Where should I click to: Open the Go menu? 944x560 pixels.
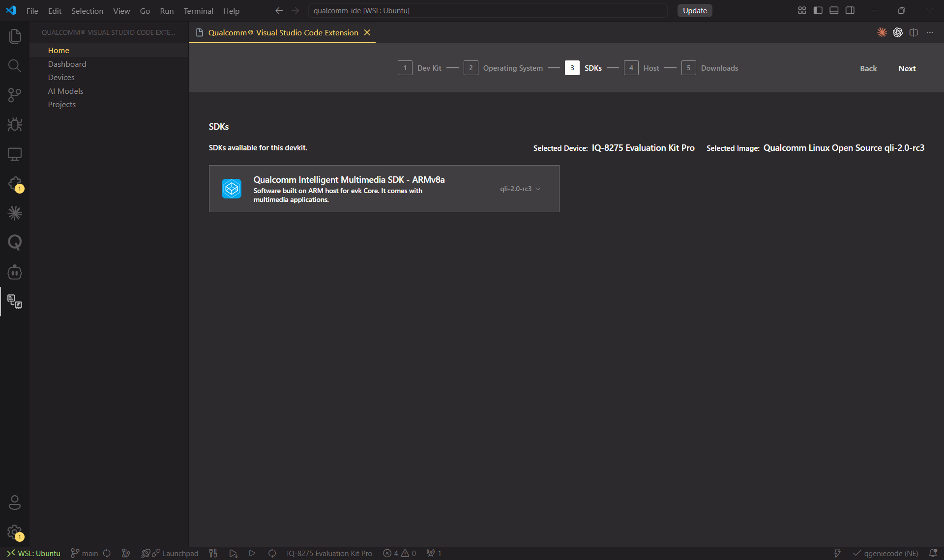pyautogui.click(x=145, y=11)
